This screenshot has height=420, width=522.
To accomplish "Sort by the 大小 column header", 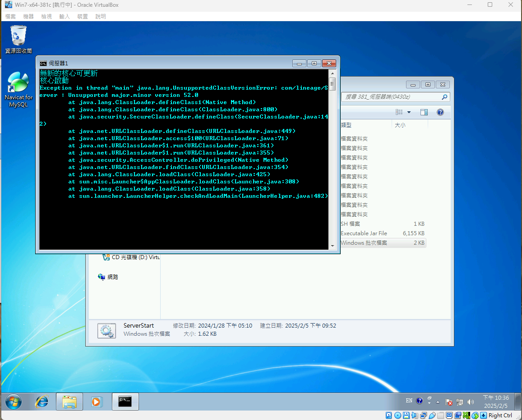I will (x=410, y=125).
